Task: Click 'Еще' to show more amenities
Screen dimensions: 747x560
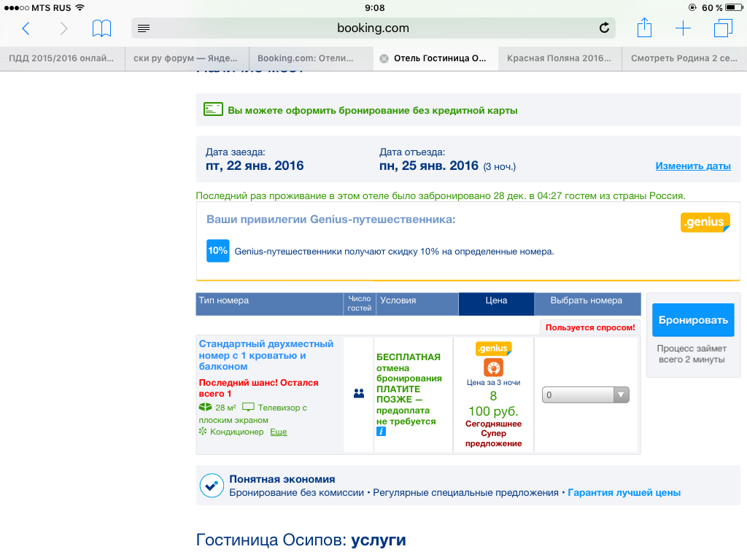Action: click(278, 432)
